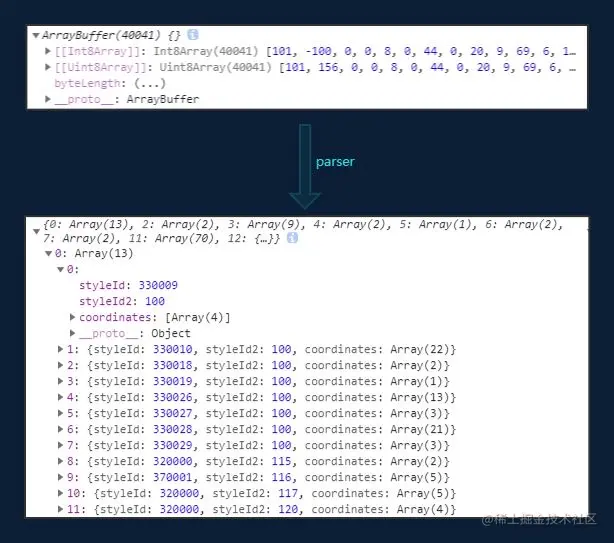Expand row 5 with styleId 330027
Viewport: 614px width, 543px height.
(60, 413)
